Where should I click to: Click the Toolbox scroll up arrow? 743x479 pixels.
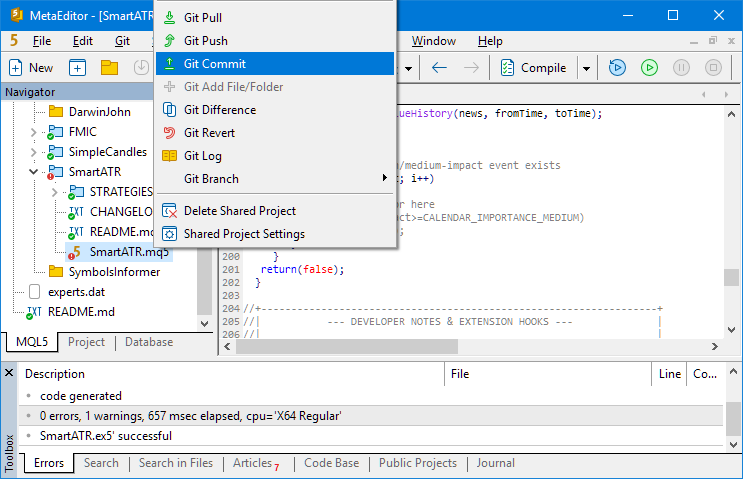pos(733,371)
